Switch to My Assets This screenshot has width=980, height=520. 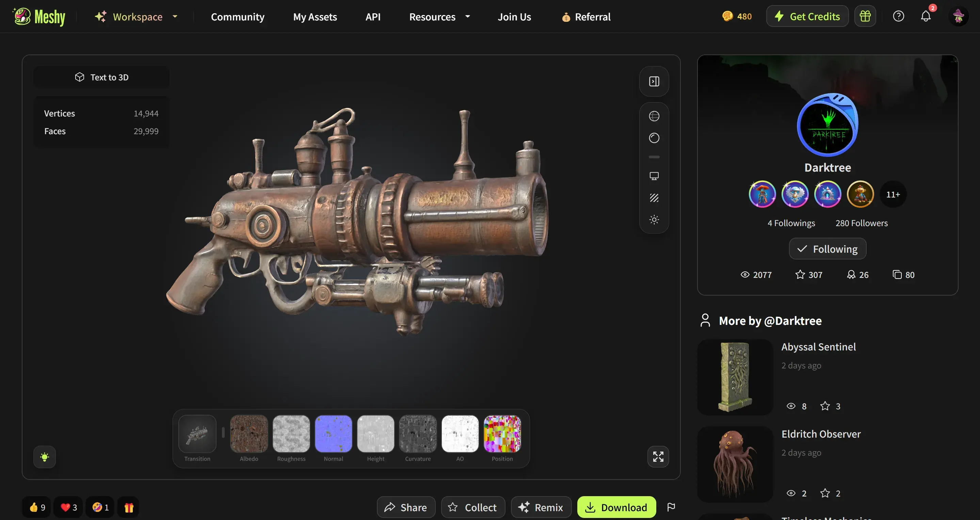pos(315,17)
